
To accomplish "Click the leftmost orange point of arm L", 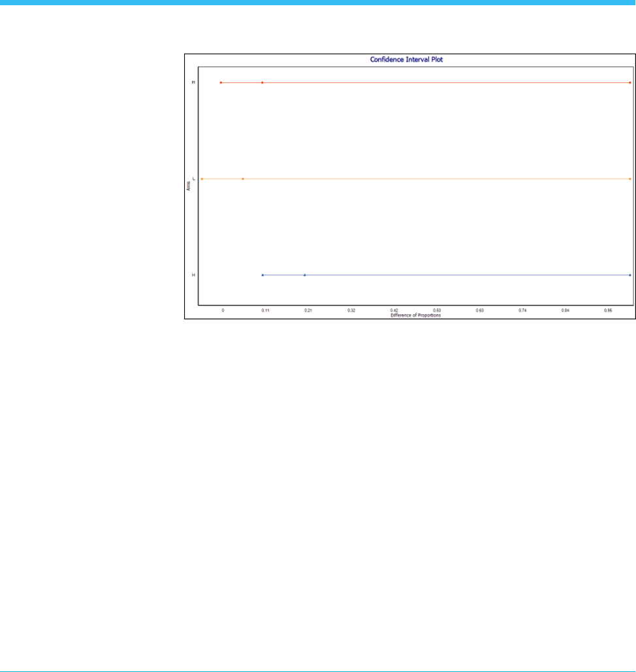I will [x=202, y=179].
